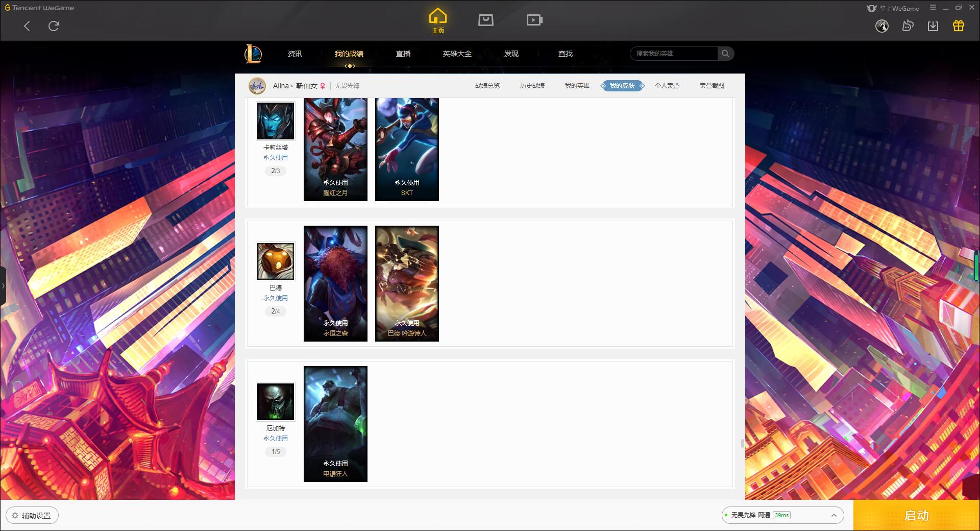
Task: Click the 1/5 skin count badge
Action: click(276, 452)
